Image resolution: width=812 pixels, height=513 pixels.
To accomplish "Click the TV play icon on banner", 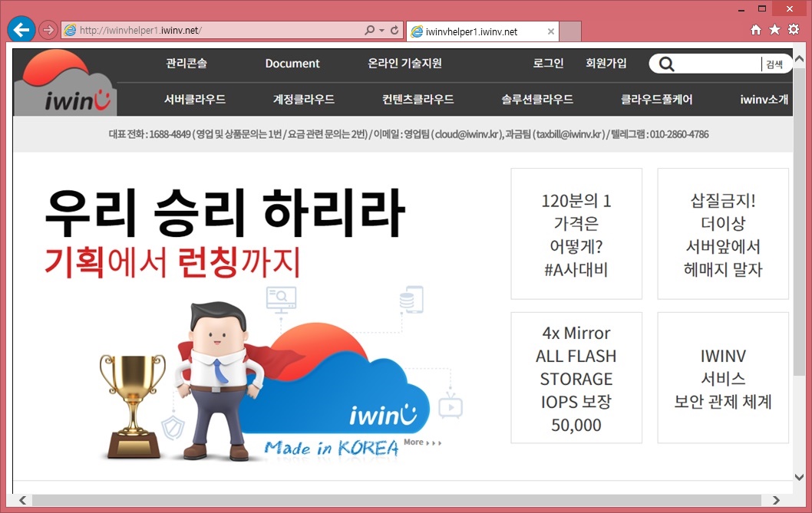I will 451,406.
